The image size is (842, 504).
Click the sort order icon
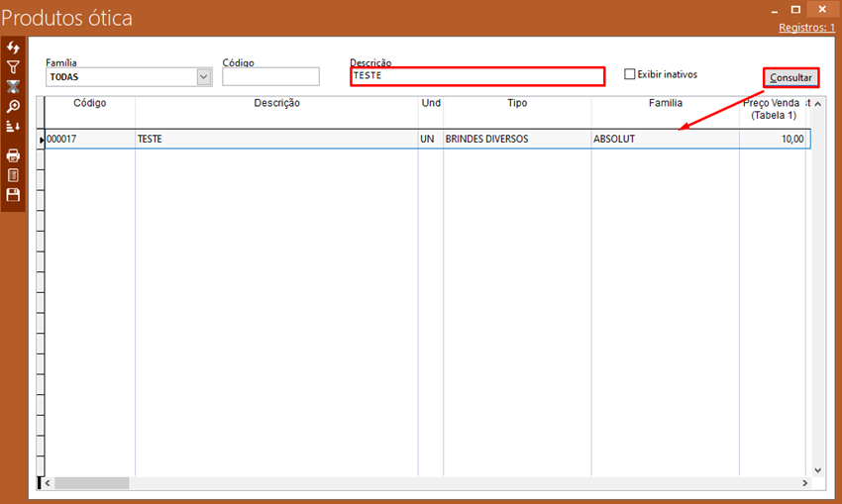[13, 126]
